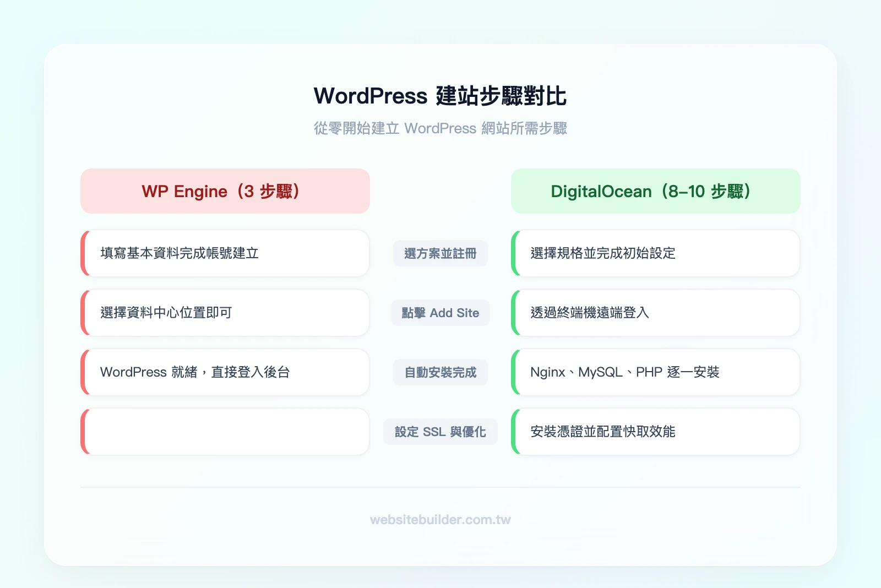Select the 'DigitalOcean（8–10 步驟）' header

pyautogui.click(x=655, y=191)
